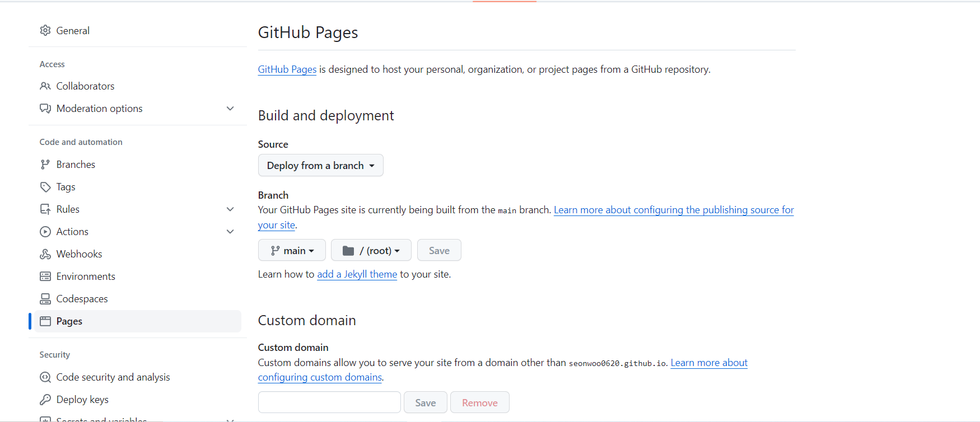The width and height of the screenshot is (980, 422).
Task: Focus the custom domain text field
Action: [329, 402]
